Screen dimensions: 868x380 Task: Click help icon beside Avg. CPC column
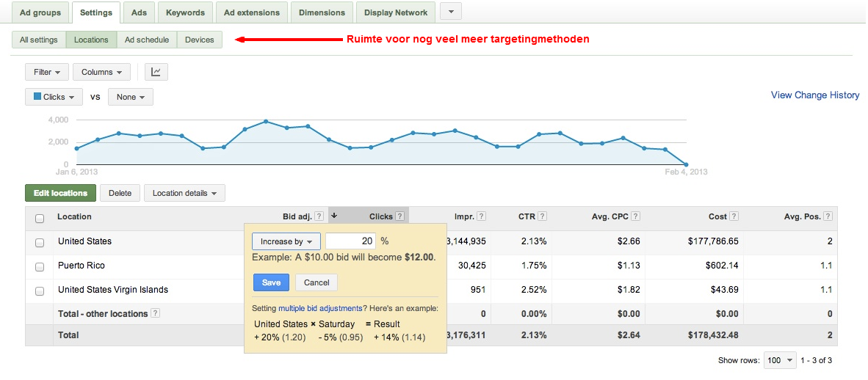click(x=635, y=216)
